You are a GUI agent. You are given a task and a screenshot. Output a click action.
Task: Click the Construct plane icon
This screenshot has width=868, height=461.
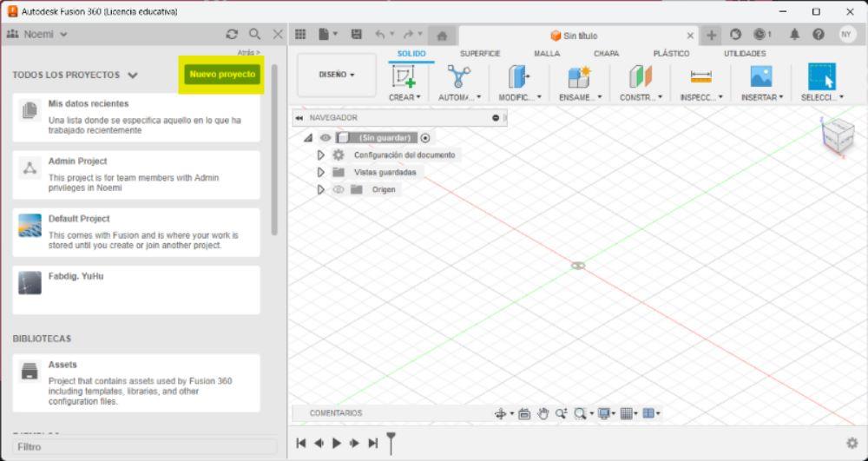pos(641,76)
